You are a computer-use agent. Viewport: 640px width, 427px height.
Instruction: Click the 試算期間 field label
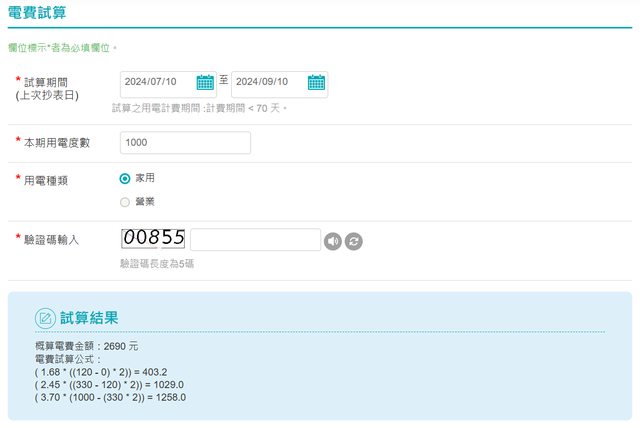click(52, 82)
